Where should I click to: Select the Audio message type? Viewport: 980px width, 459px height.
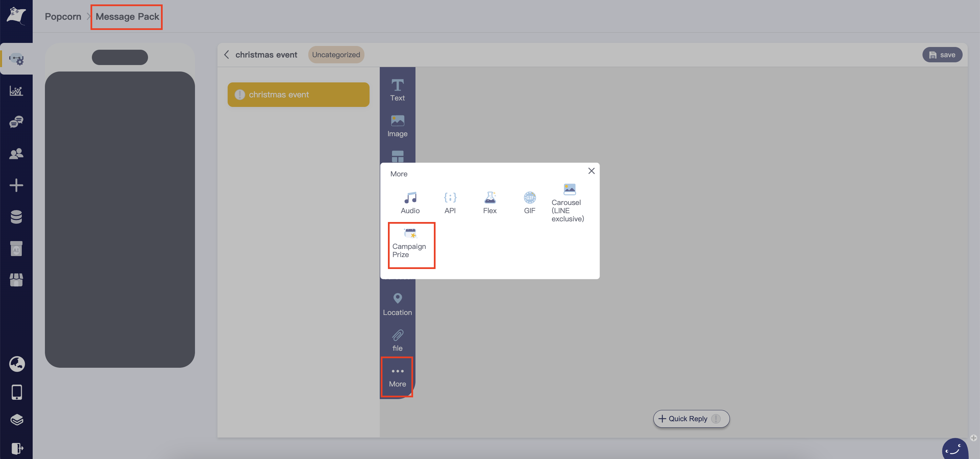[410, 203]
